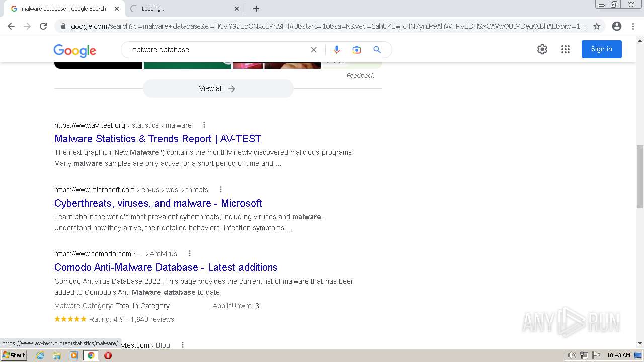644x362 pixels.
Task: Open the file explorer taskbar icon
Action: click(57, 355)
